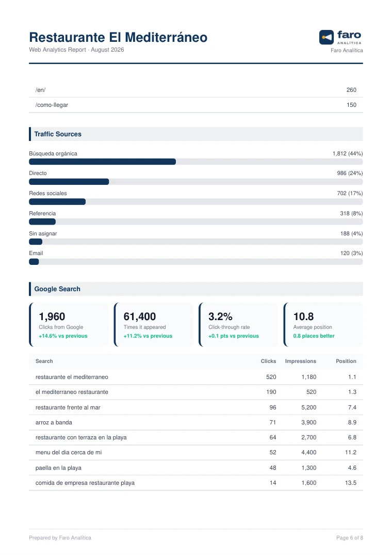Click the Search column header
The height and width of the screenshot is (555, 392).
(44, 361)
